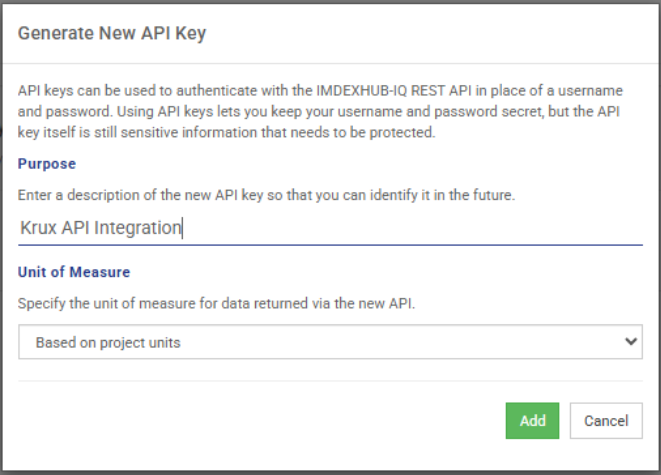This screenshot has width=661, height=475.
Task: Click the dropdown chevron arrow icon
Action: click(x=630, y=342)
